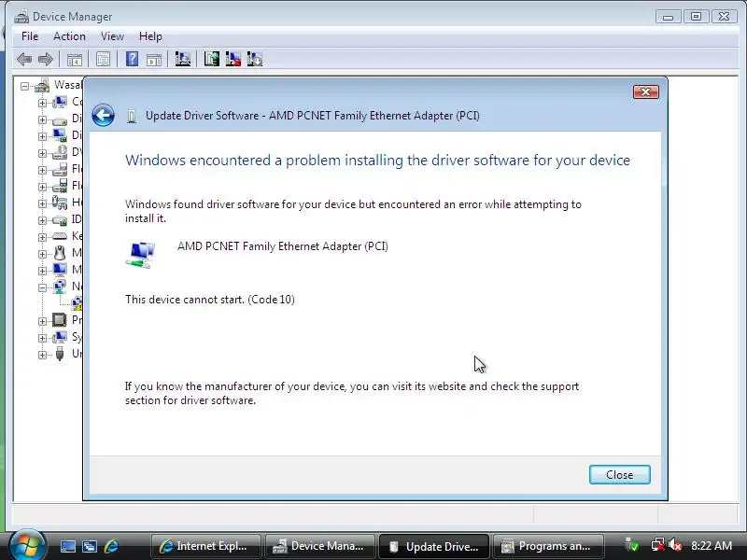Click the network disconnected tray icon
Viewport: 747px width, 560px height.
pyautogui.click(x=658, y=545)
